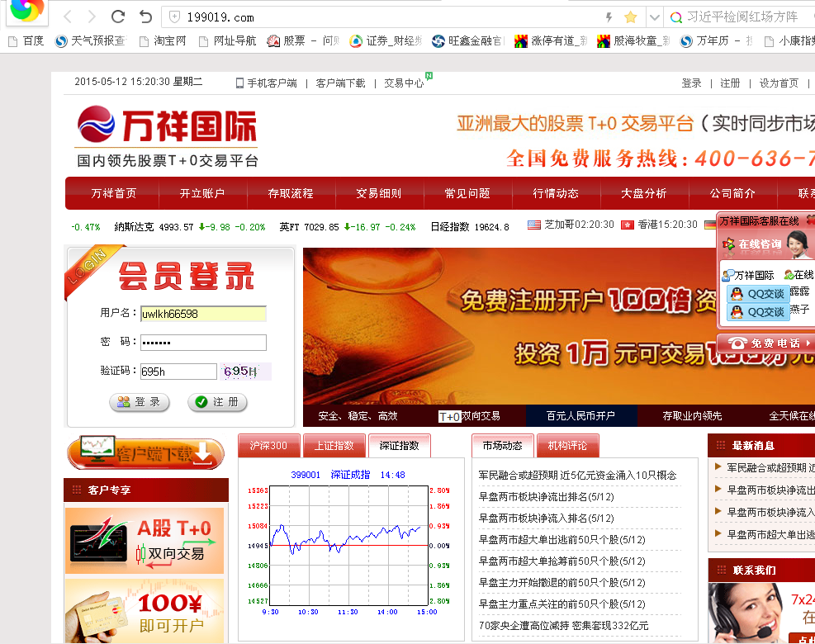Image resolution: width=815 pixels, height=644 pixels.
Task: Click the 验证码 input field
Action: coord(178,372)
